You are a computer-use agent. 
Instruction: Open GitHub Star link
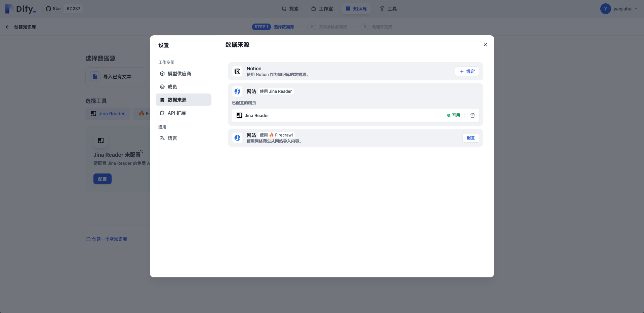[54, 9]
